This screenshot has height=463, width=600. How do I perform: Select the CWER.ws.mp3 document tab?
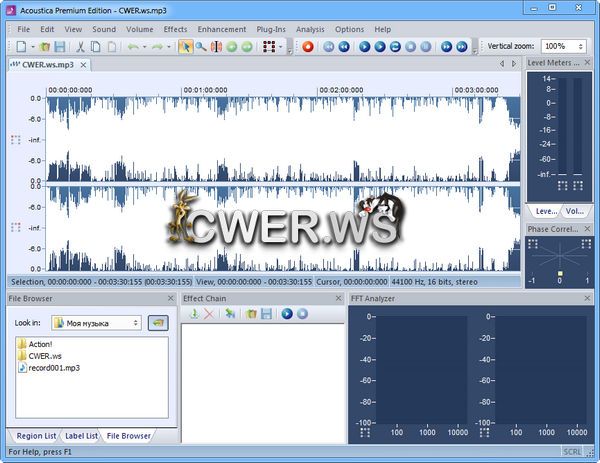47,64
